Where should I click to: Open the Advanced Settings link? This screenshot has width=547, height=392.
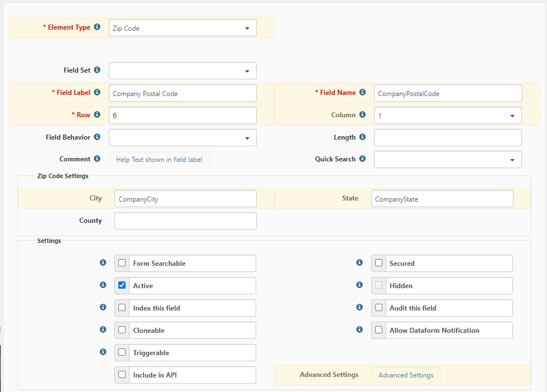pyautogui.click(x=406, y=375)
